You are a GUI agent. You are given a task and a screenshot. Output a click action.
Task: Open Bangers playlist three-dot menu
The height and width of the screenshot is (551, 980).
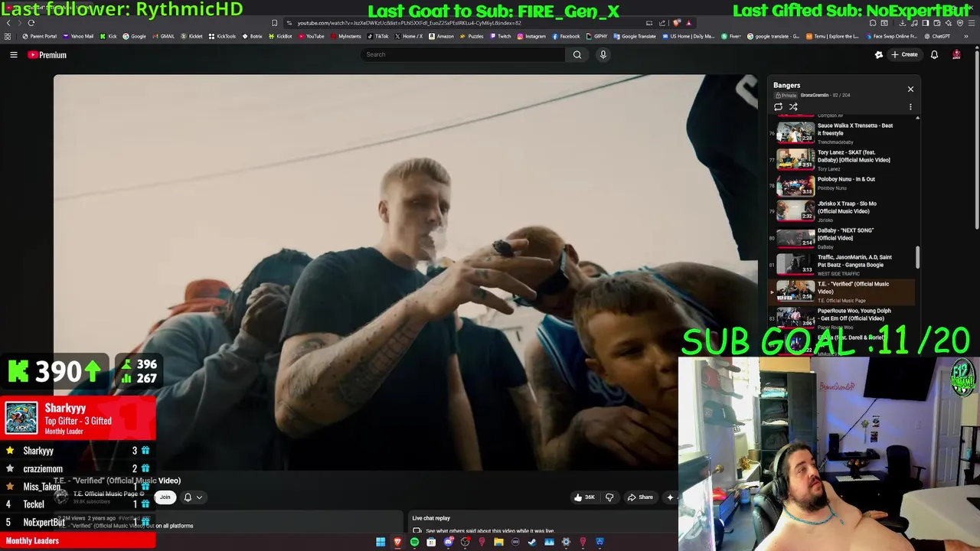(x=910, y=107)
